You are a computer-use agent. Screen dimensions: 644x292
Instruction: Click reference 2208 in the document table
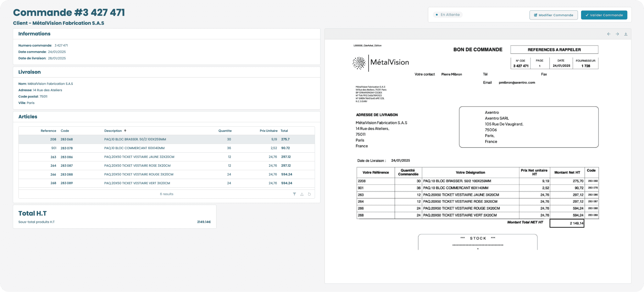(x=362, y=181)
